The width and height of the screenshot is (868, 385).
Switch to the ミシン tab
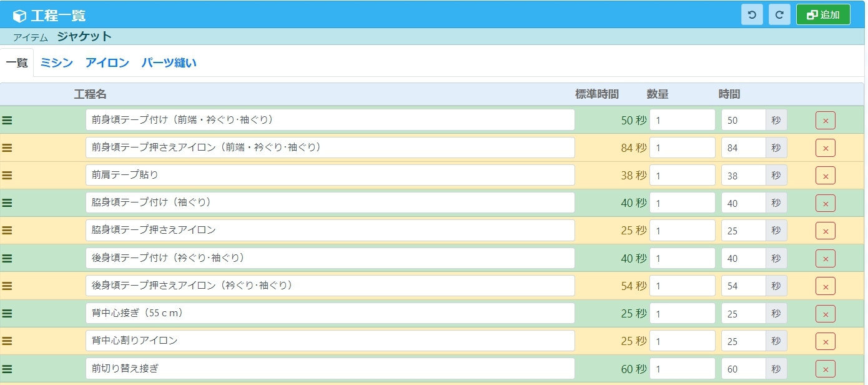pos(56,62)
